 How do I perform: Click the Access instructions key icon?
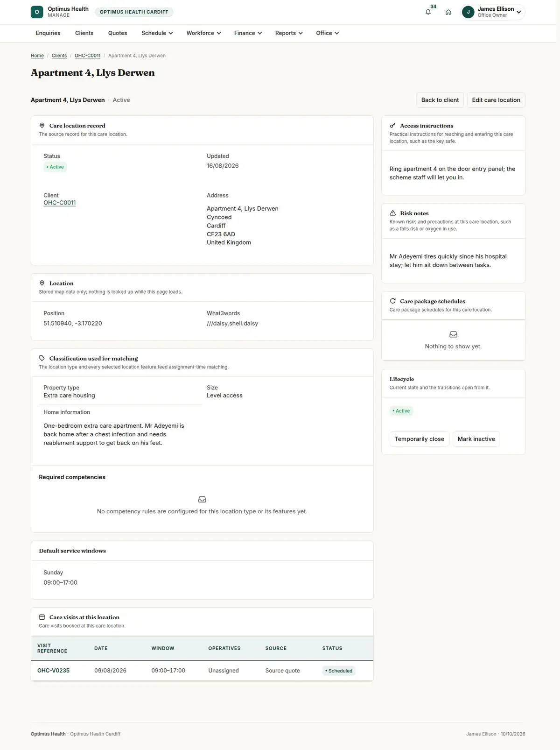(393, 126)
